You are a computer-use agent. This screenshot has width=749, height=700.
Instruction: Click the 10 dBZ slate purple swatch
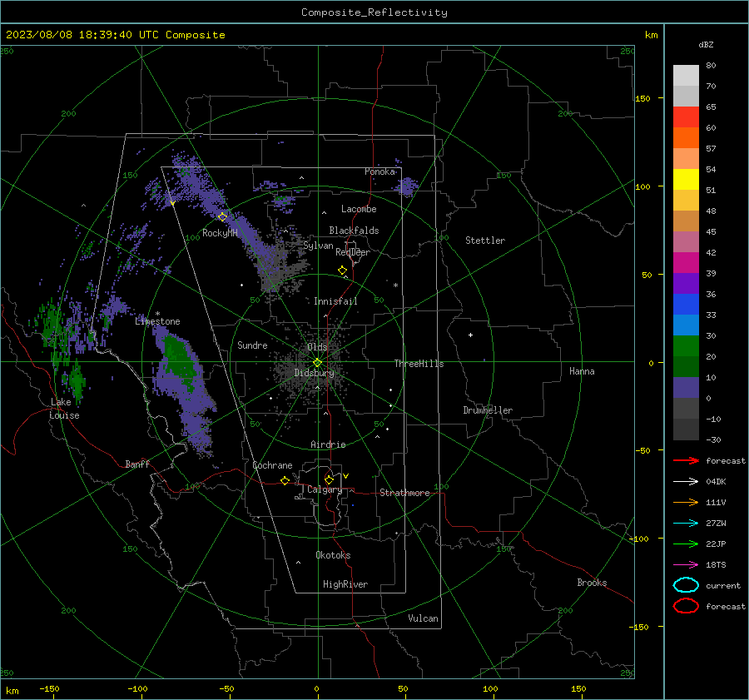[x=686, y=388]
